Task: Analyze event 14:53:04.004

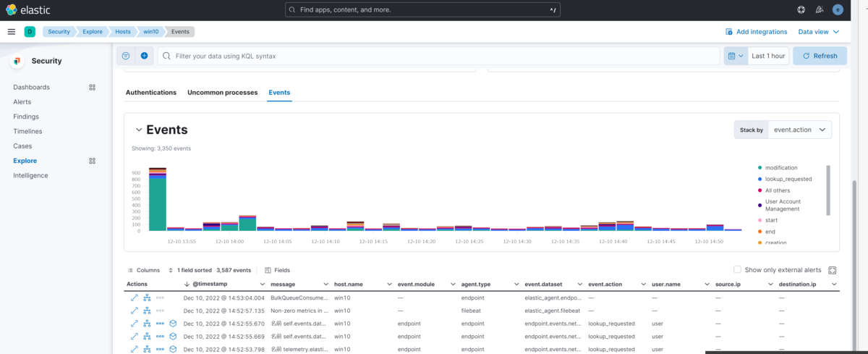Action: point(147,298)
